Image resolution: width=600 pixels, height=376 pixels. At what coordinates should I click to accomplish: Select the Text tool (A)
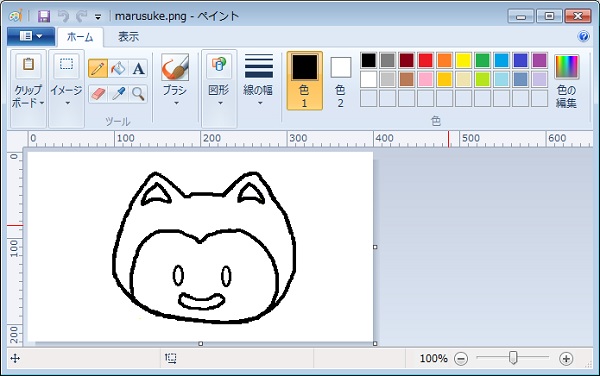click(138, 68)
